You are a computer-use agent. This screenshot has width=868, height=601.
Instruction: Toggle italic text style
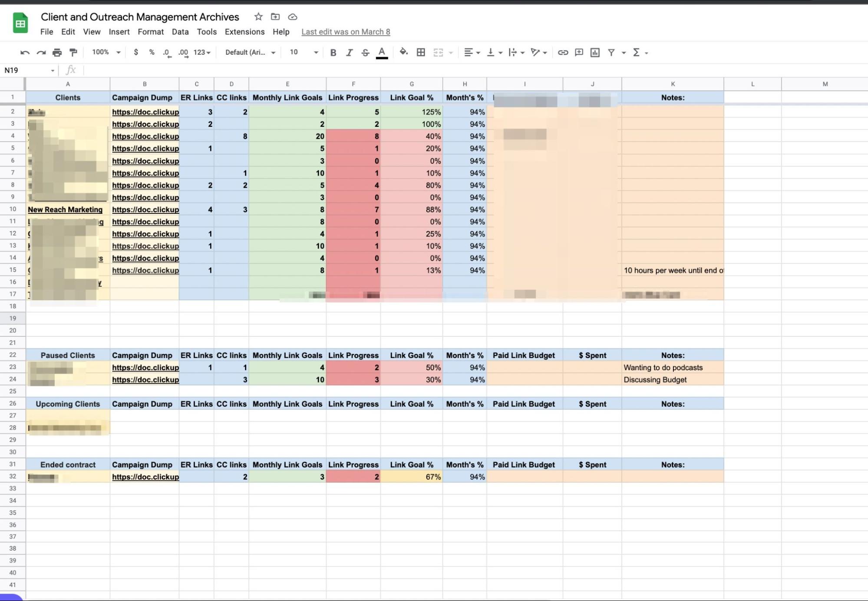(349, 53)
